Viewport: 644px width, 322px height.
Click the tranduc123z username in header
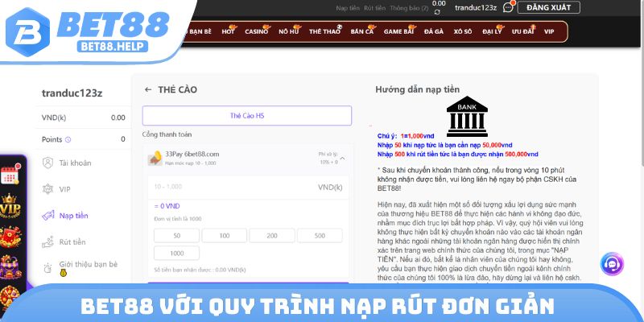click(x=476, y=7)
